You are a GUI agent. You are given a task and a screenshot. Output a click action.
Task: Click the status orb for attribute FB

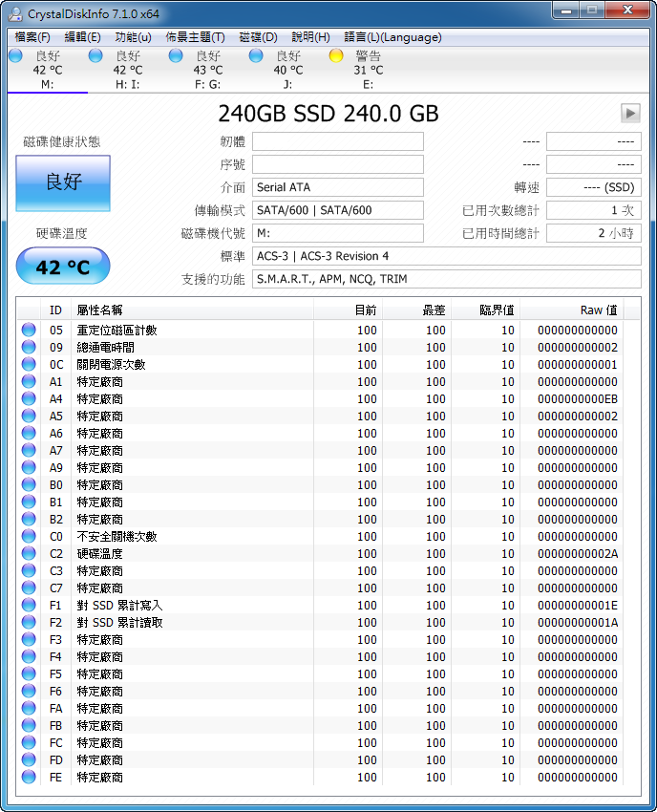29,725
